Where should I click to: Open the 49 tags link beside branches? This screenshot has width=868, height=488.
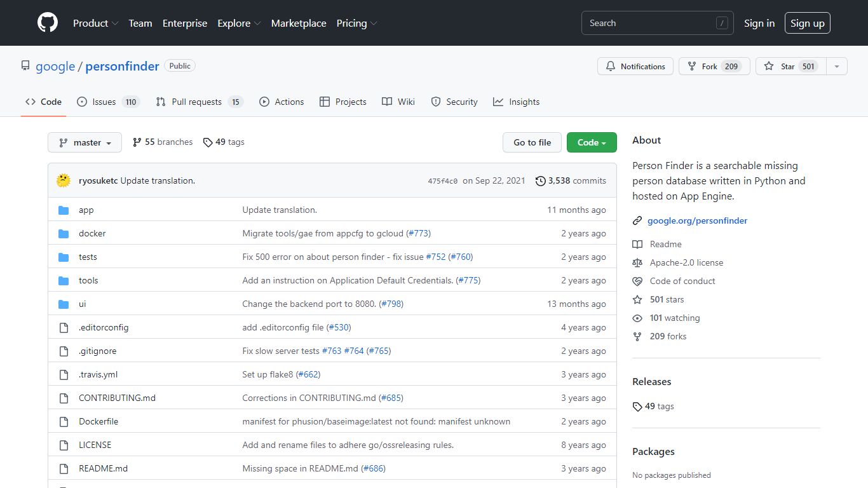[224, 142]
